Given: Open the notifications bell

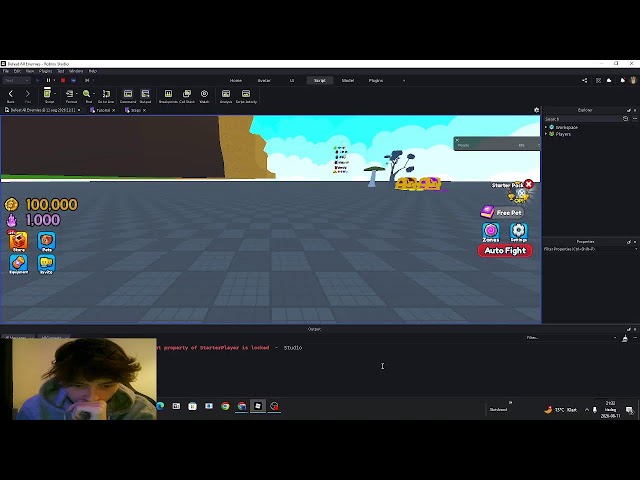Looking at the screenshot, I should click(x=622, y=80).
